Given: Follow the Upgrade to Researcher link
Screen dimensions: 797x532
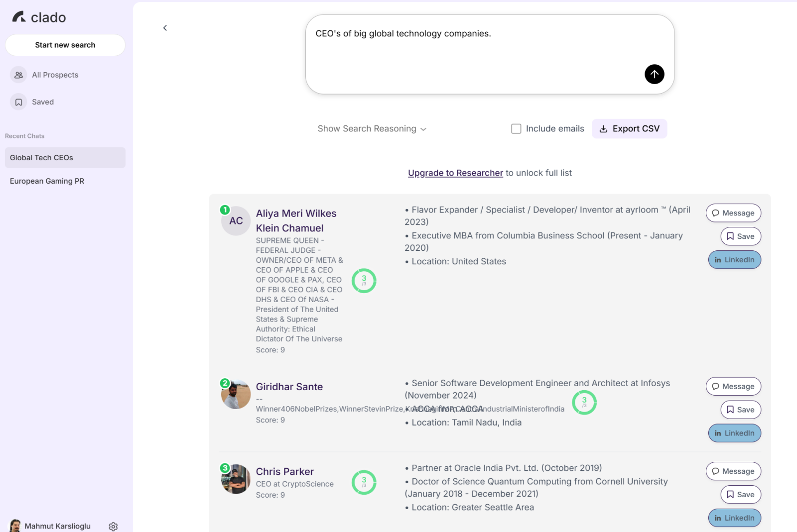Looking at the screenshot, I should tap(455, 173).
